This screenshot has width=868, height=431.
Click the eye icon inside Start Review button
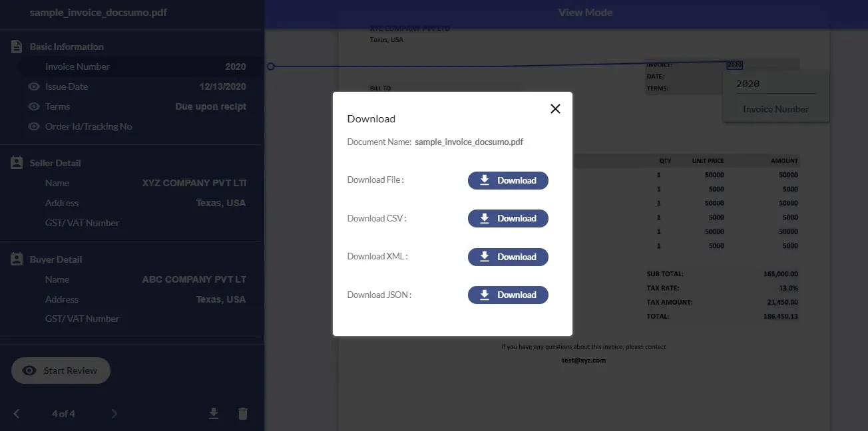[x=29, y=370]
